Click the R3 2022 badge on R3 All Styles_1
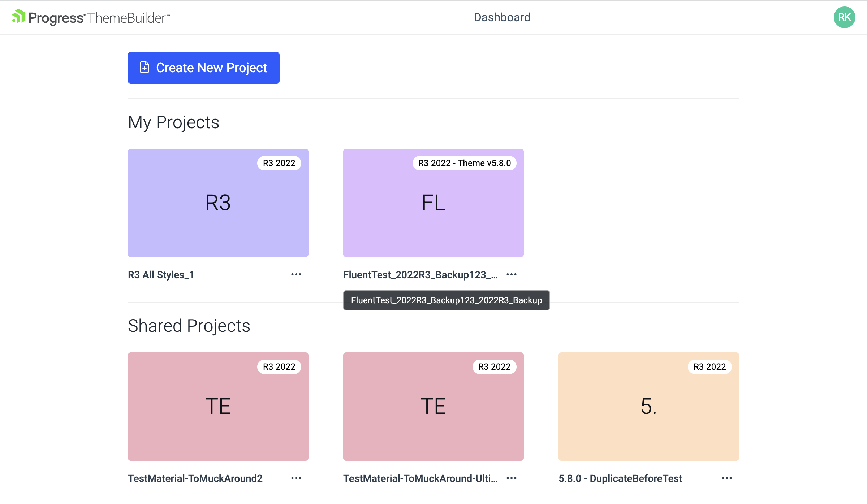 pos(279,163)
